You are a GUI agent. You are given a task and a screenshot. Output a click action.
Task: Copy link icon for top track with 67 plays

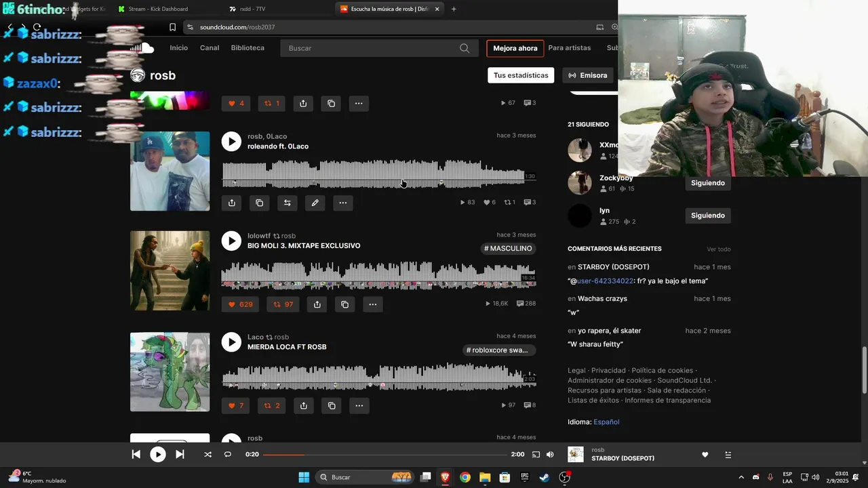coord(331,103)
